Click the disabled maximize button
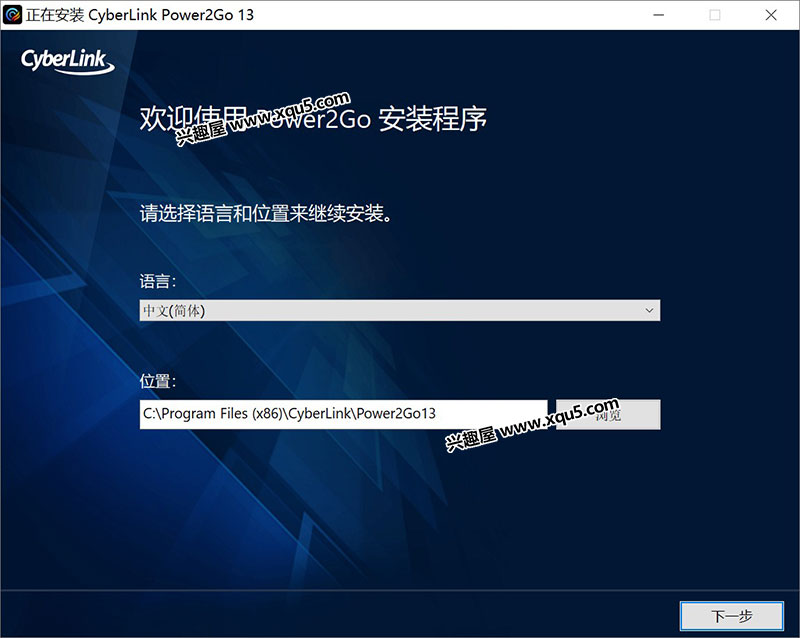 tap(715, 15)
